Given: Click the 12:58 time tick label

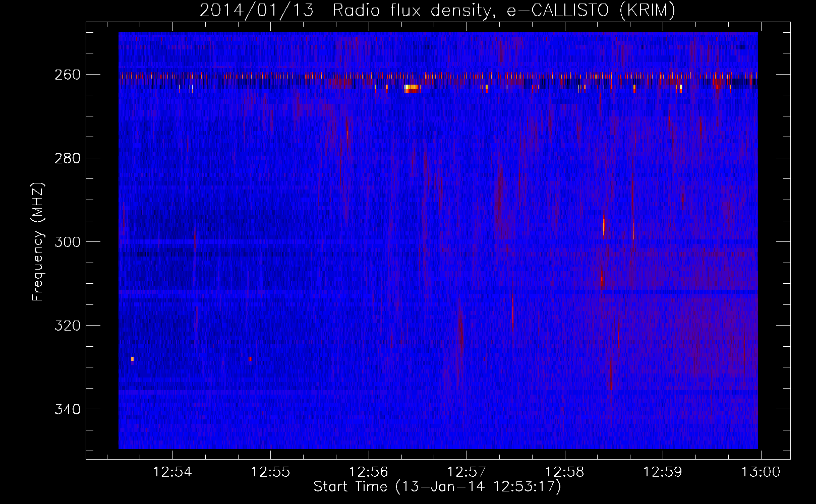Looking at the screenshot, I should (565, 472).
